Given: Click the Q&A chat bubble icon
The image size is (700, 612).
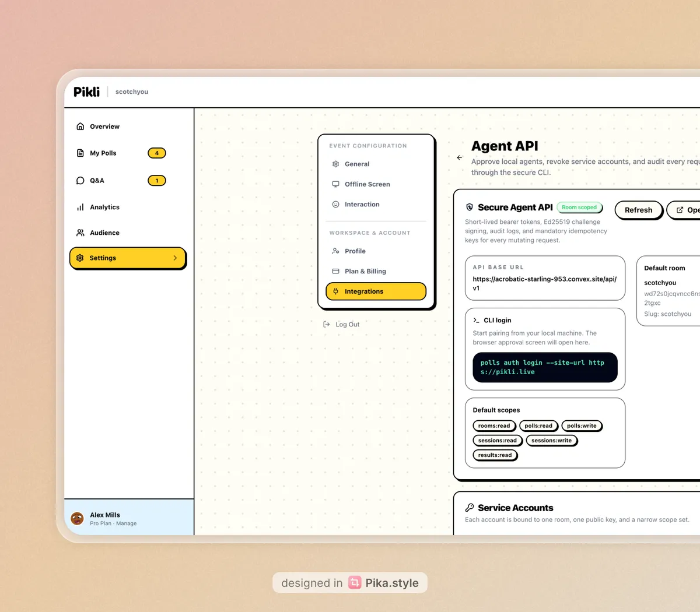Looking at the screenshot, I should coord(80,180).
